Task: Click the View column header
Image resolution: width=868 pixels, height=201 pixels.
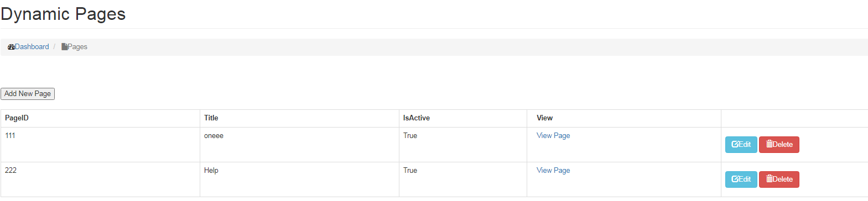Action: click(x=544, y=118)
